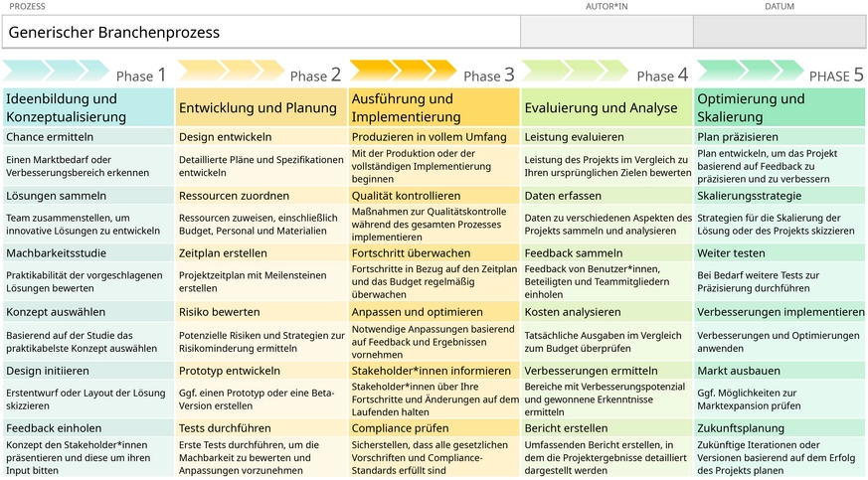The image size is (868, 480).
Task: Select the 'Design initiieren' cell
Action: pyautogui.click(x=88, y=371)
